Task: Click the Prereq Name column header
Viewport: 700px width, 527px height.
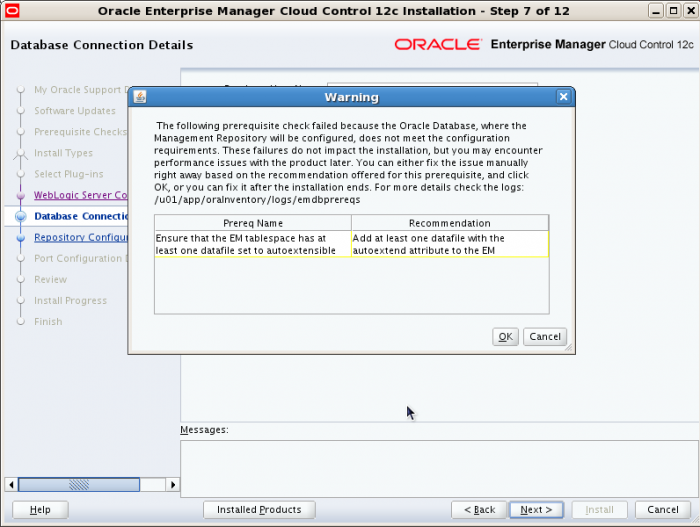Action: coord(253,223)
